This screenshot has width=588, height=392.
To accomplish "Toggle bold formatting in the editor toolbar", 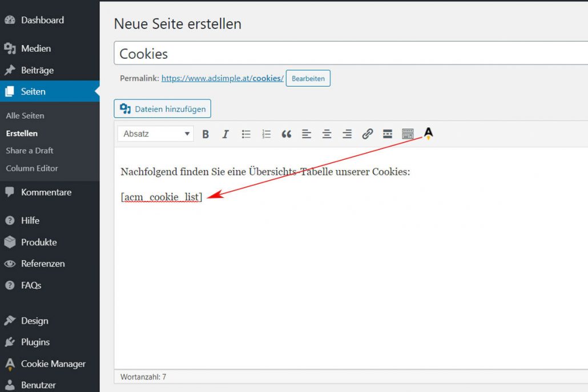I will (x=206, y=134).
